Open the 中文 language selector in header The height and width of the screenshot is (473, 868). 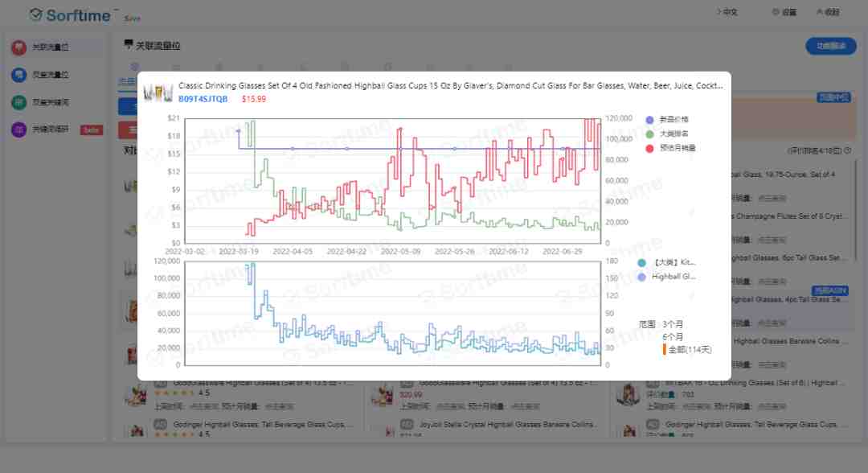coord(727,12)
